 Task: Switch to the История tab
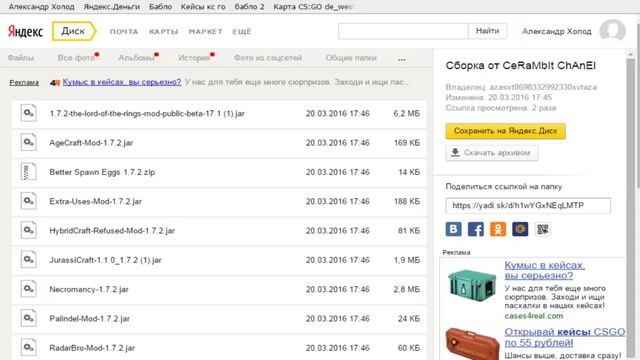click(x=194, y=58)
